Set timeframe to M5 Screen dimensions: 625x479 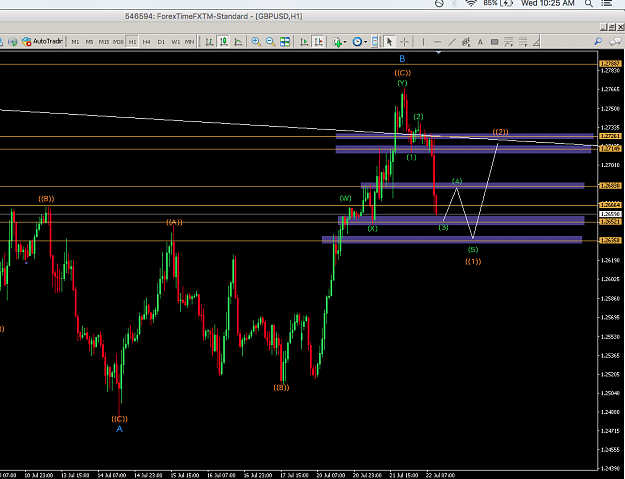89,41
